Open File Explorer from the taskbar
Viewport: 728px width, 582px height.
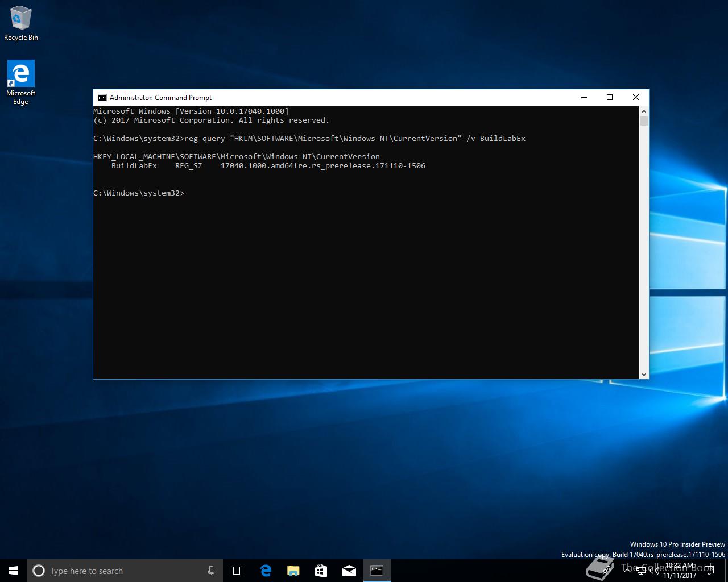(293, 571)
